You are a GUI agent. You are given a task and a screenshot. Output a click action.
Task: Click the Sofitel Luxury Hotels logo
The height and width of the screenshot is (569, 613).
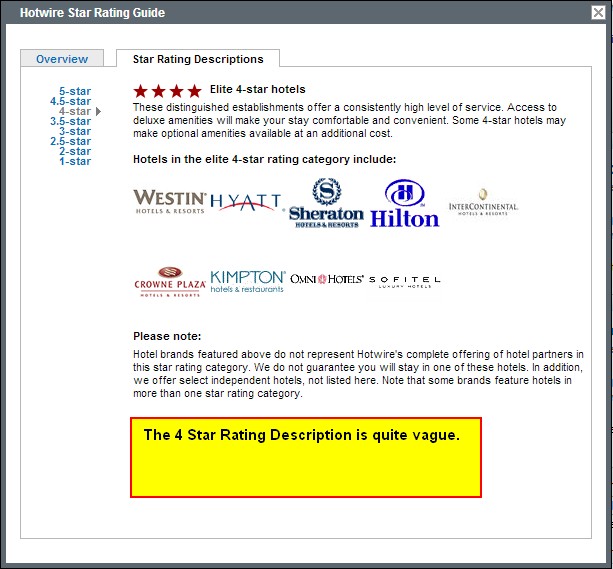click(405, 282)
